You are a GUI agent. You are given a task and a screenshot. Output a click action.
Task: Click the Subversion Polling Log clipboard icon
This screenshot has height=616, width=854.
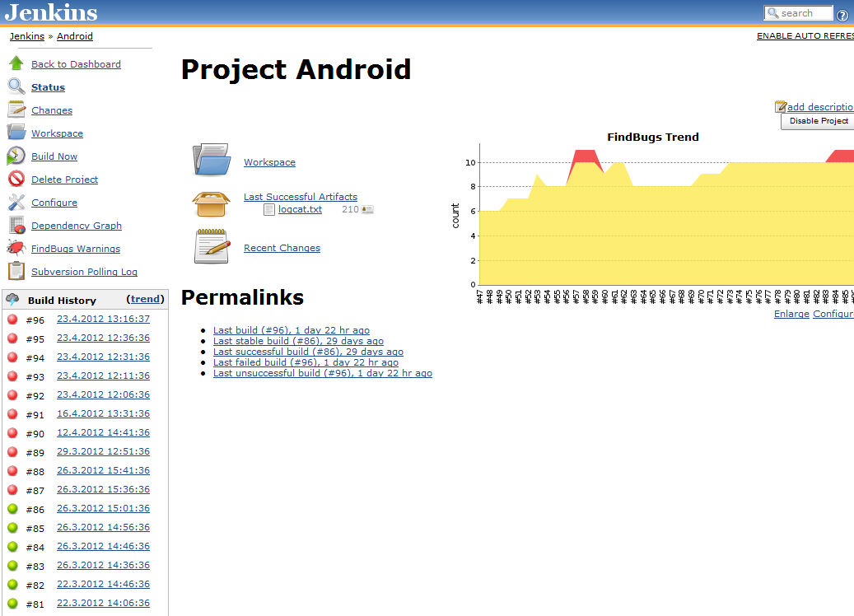click(16, 271)
